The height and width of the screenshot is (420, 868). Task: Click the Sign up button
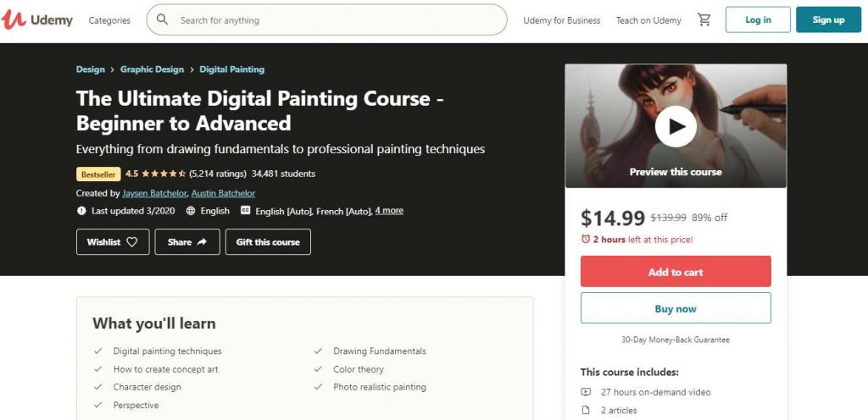click(x=828, y=19)
